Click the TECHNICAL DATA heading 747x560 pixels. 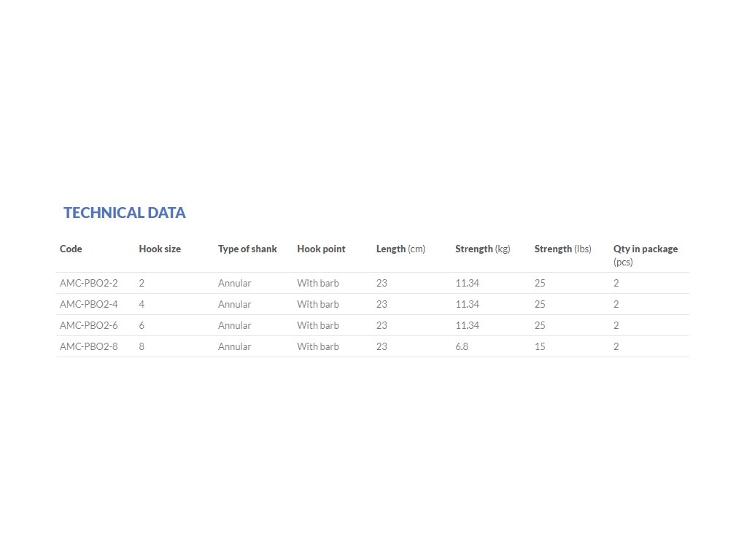[x=124, y=213]
